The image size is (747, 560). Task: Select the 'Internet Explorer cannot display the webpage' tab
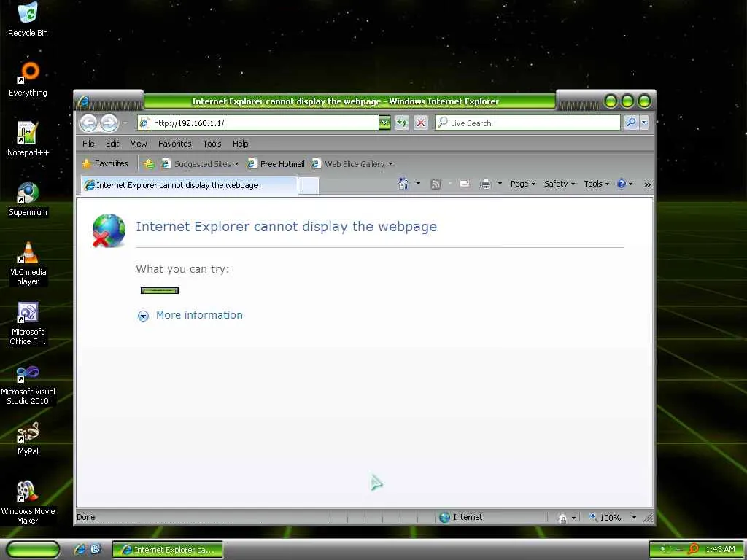(x=189, y=185)
